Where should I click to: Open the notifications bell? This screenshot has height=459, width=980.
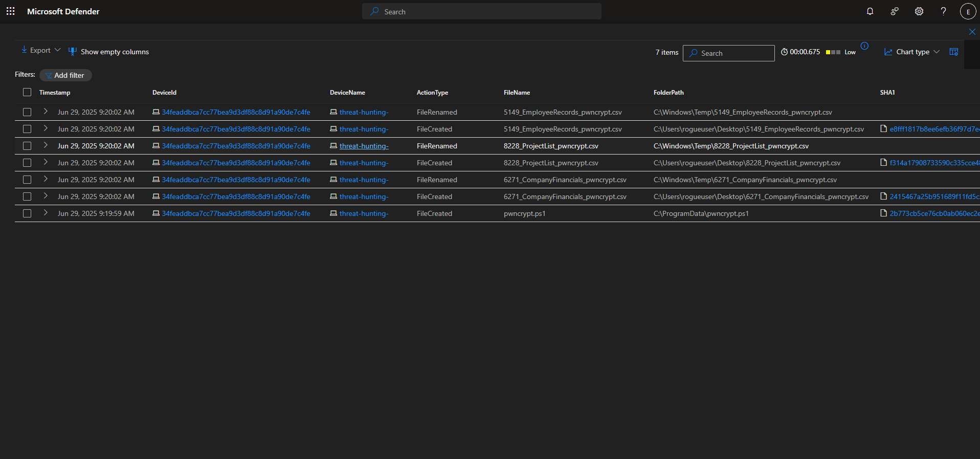tap(870, 11)
